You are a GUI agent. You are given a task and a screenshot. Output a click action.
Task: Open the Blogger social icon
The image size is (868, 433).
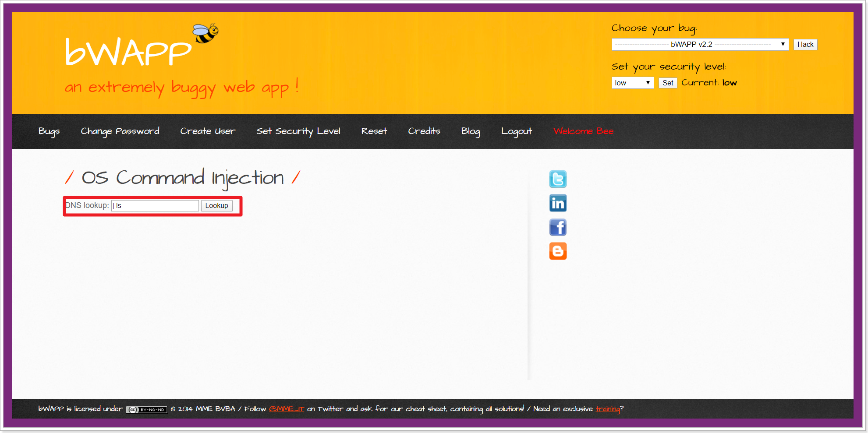(x=558, y=251)
